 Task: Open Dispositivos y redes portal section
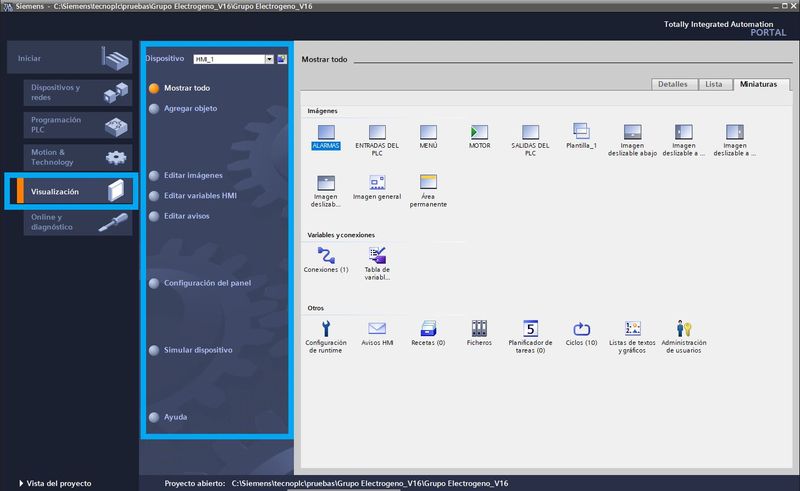click(x=78, y=92)
